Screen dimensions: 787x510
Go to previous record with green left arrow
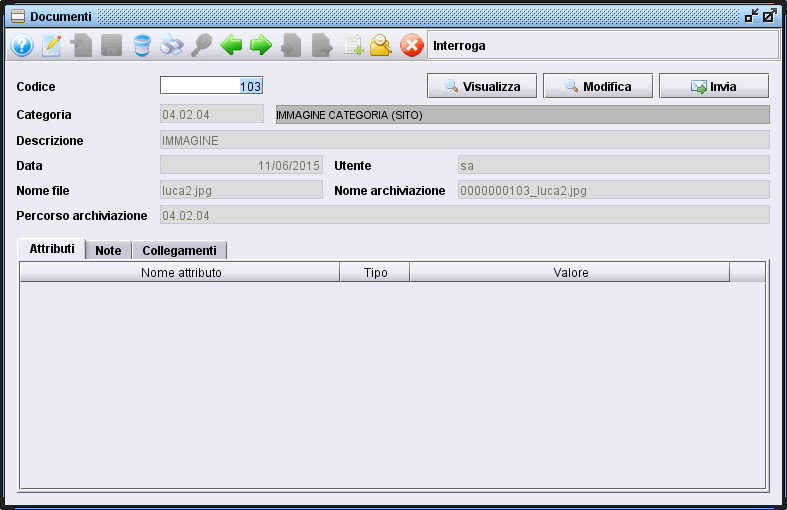(x=231, y=46)
